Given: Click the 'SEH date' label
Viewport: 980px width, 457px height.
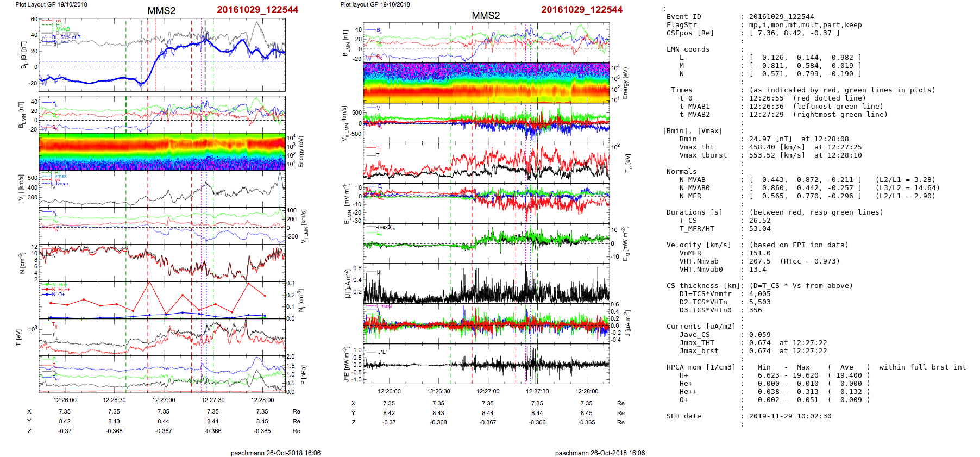Looking at the screenshot, I should pyautogui.click(x=683, y=416).
